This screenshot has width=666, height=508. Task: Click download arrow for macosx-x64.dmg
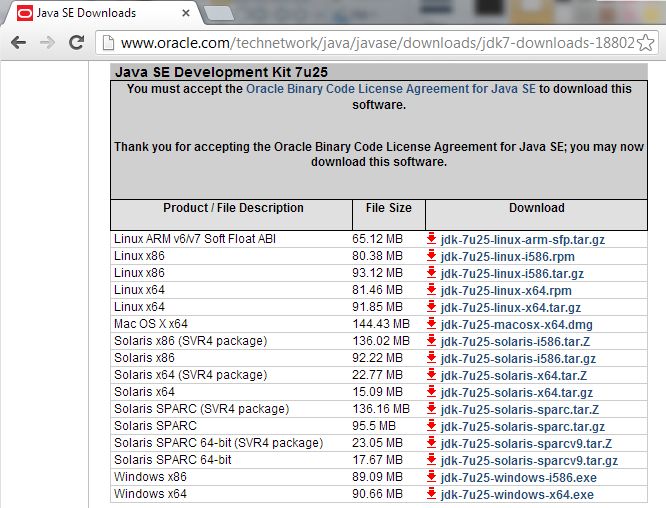(432, 324)
